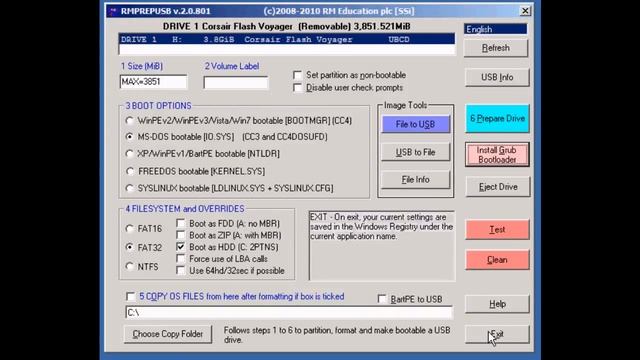Screen dimensions: 640x360
Task: Click Eject Drive button
Action: point(498,187)
